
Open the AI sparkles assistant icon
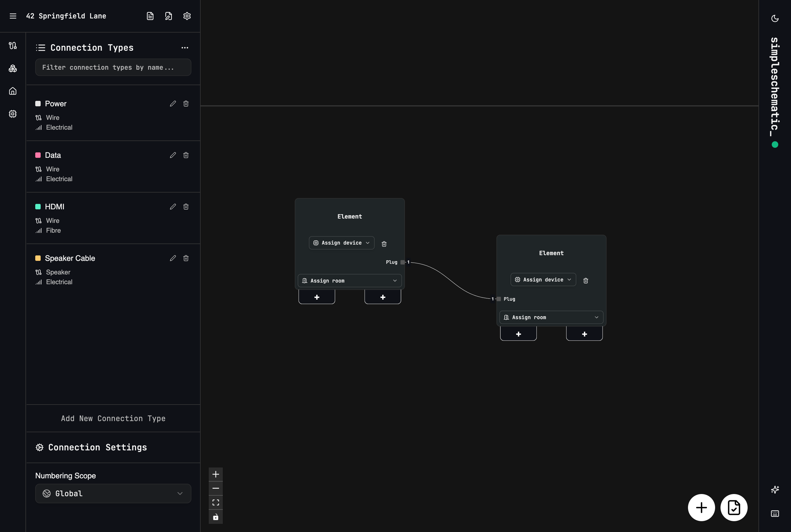[775, 490]
